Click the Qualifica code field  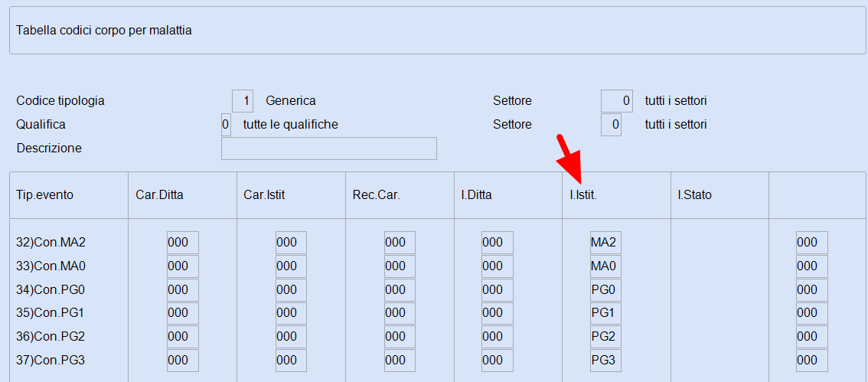[x=225, y=125]
